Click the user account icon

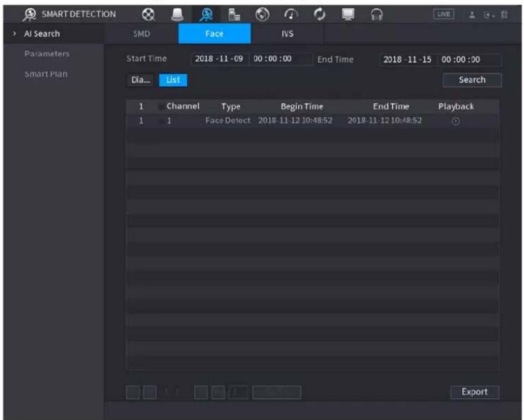472,15
